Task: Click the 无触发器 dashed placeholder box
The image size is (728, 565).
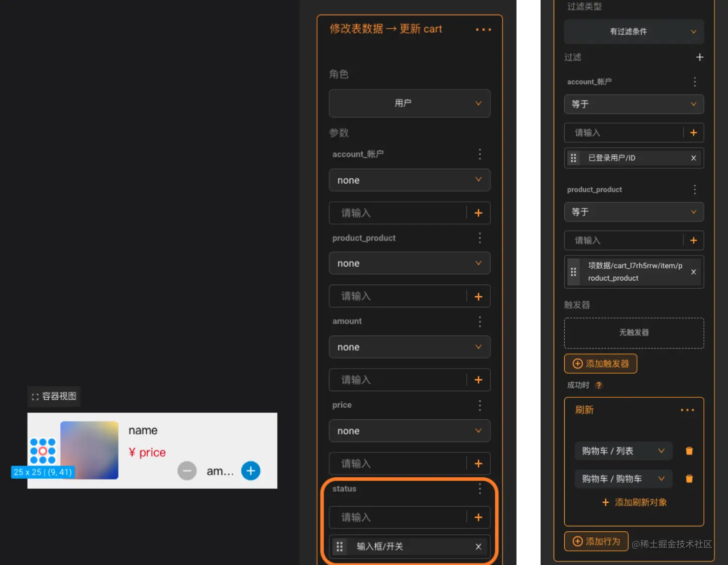Action: tap(634, 333)
